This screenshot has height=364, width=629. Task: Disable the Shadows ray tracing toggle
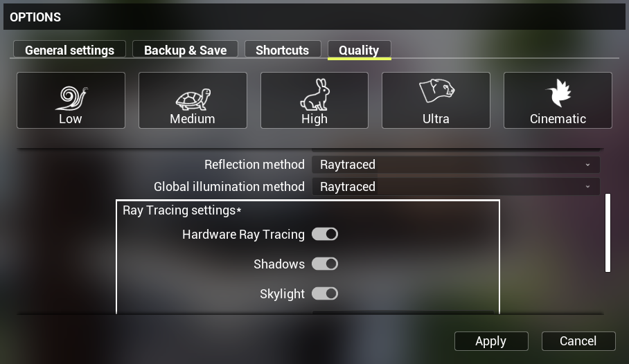pos(325,264)
